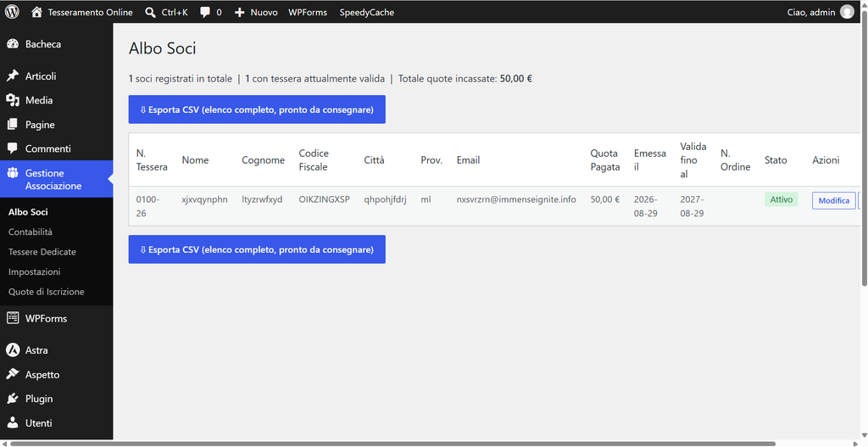Click the Città value qhpohjfdrj
This screenshot has width=868, height=447.
pyautogui.click(x=385, y=199)
